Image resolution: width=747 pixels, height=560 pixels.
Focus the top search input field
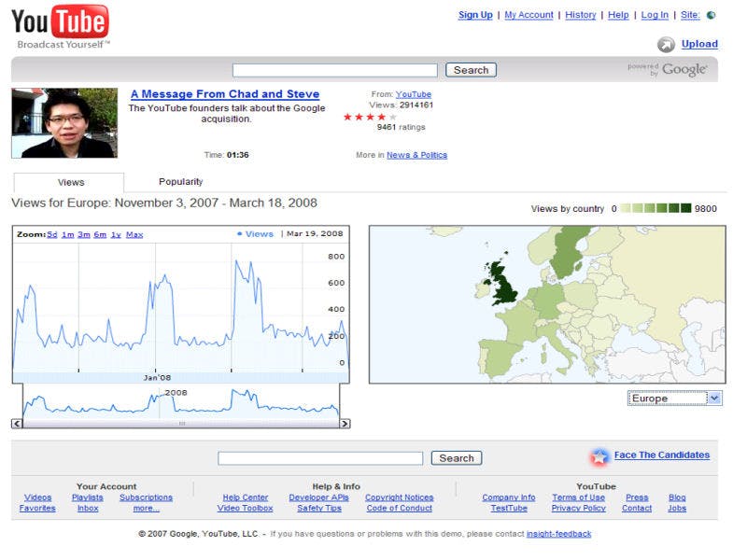click(x=335, y=71)
